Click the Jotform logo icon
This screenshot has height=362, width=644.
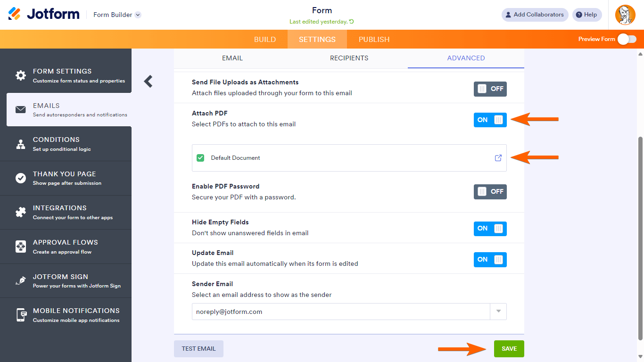coord(15,14)
